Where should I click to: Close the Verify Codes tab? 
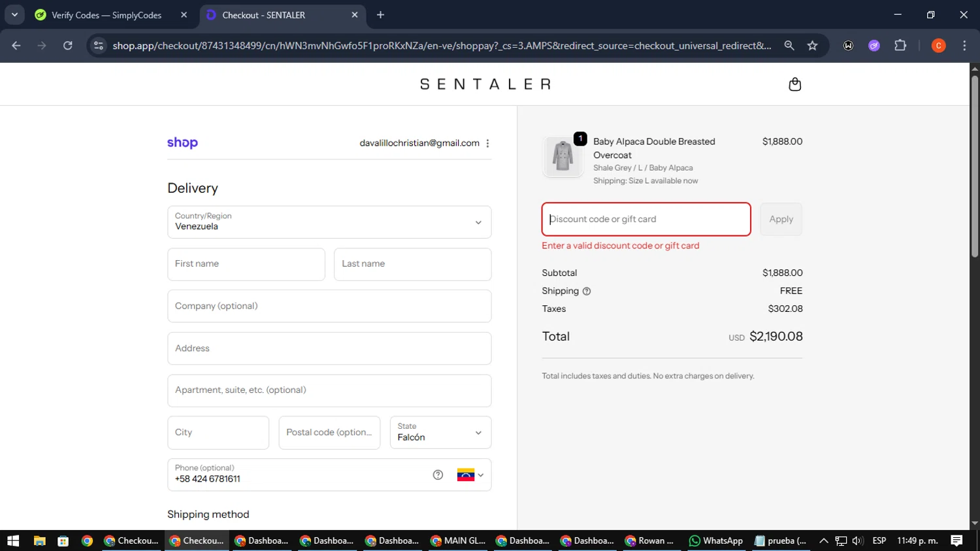[x=184, y=15]
